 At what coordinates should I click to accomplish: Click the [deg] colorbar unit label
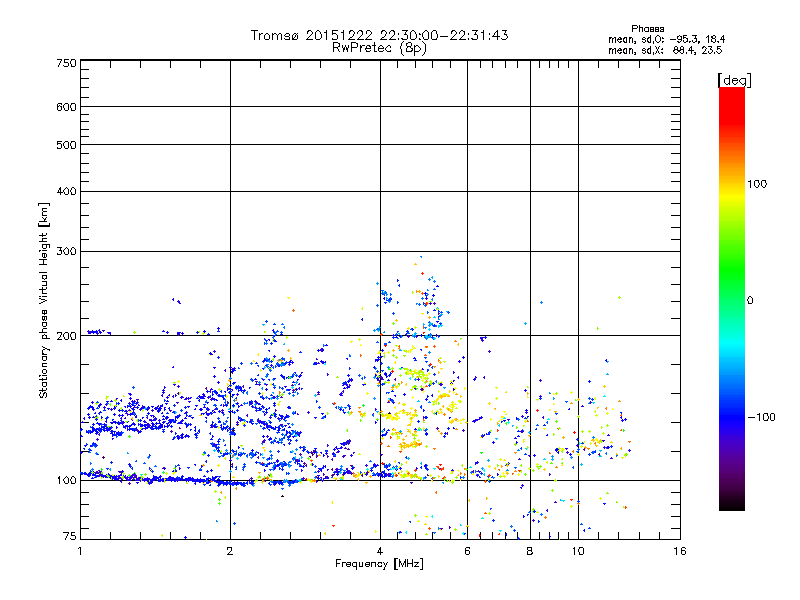tap(734, 79)
